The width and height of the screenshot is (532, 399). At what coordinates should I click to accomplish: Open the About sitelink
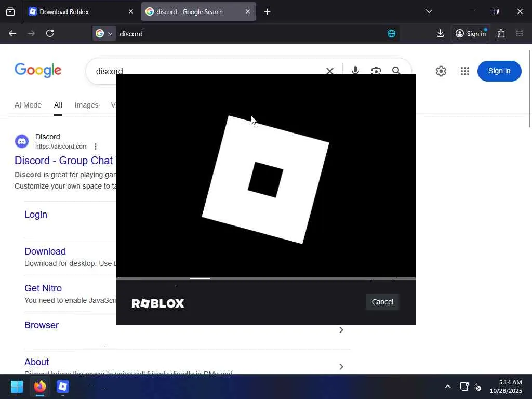click(37, 362)
